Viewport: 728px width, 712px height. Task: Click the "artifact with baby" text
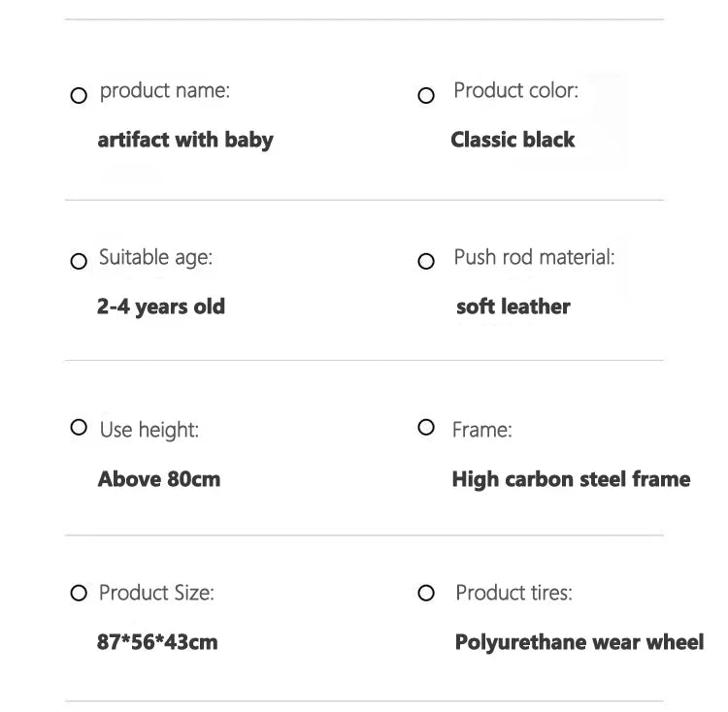[185, 140]
